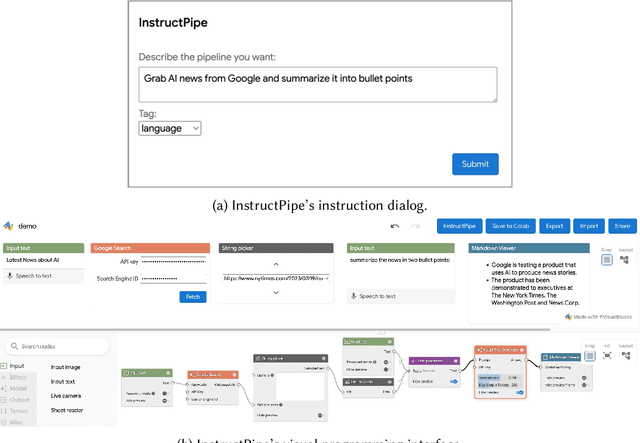Screen dimensions: 640x443
Task: Select the Input category in node sidebar
Action: (x=16, y=367)
